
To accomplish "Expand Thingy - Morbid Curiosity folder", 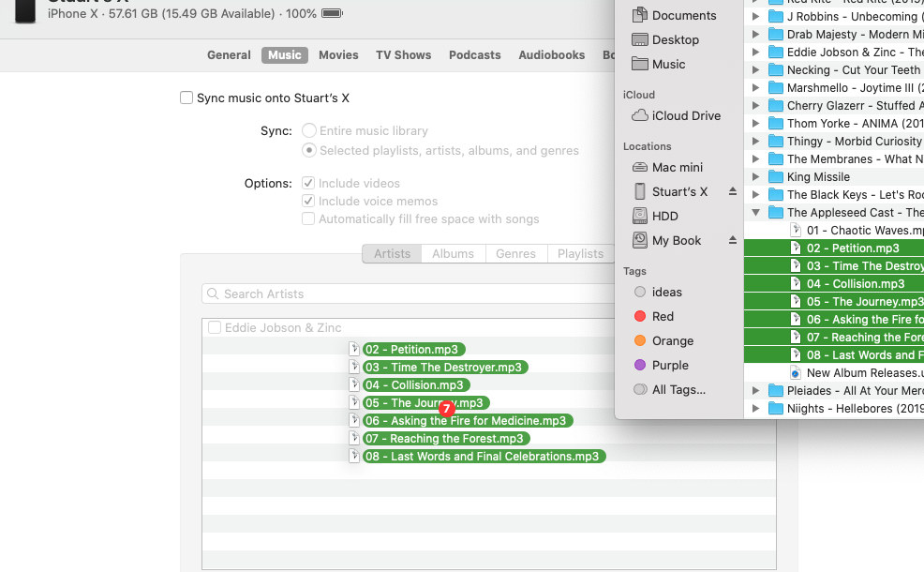I will tap(755, 141).
